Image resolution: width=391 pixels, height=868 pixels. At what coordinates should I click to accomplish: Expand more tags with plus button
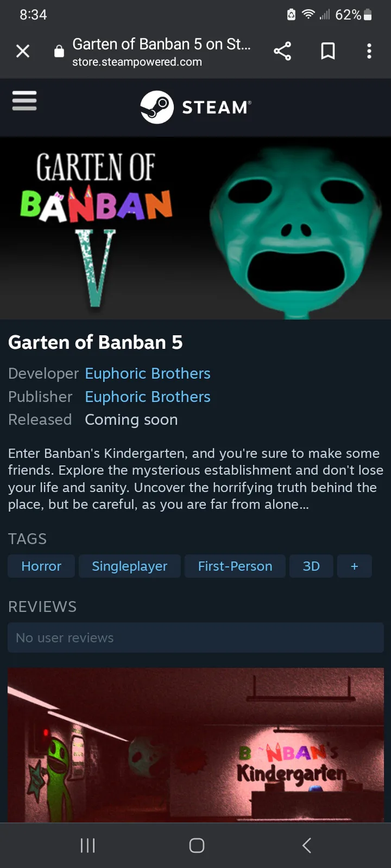click(355, 566)
